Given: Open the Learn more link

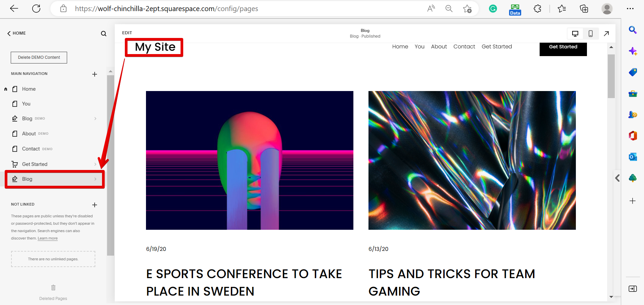Looking at the screenshot, I should pyautogui.click(x=48, y=238).
